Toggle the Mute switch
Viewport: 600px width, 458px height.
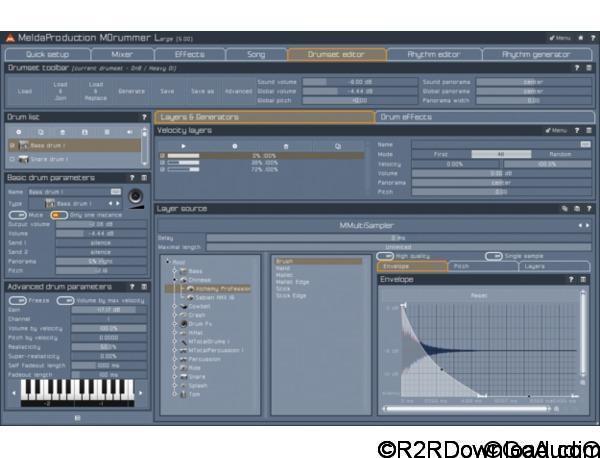[18, 215]
